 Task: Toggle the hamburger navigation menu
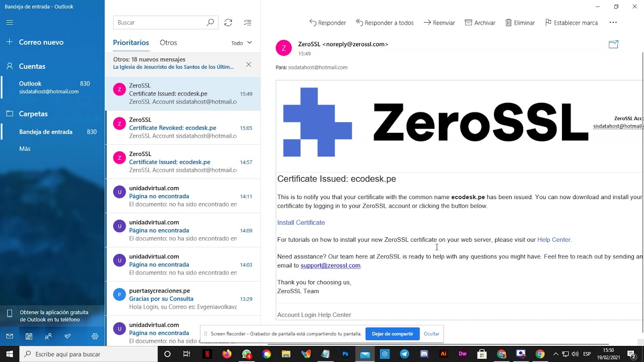click(10, 23)
